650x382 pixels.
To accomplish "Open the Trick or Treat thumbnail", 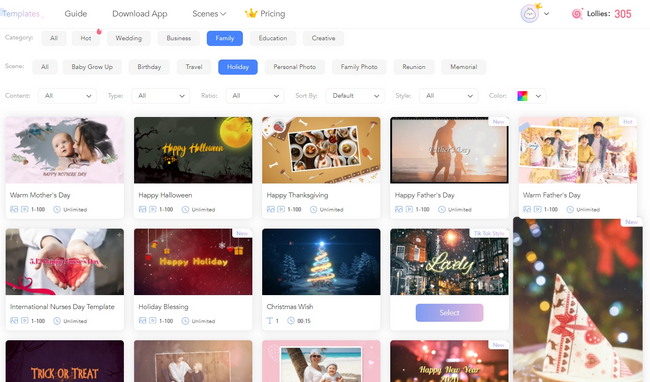I will click(65, 361).
